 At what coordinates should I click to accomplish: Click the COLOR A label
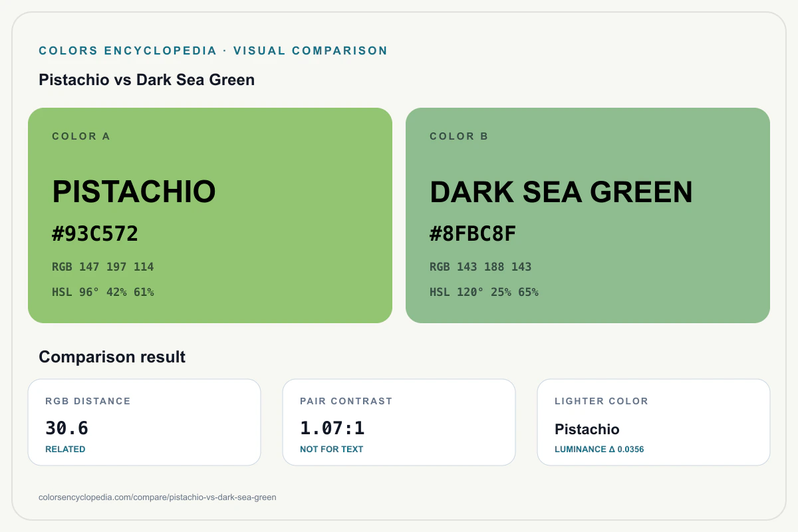[81, 136]
